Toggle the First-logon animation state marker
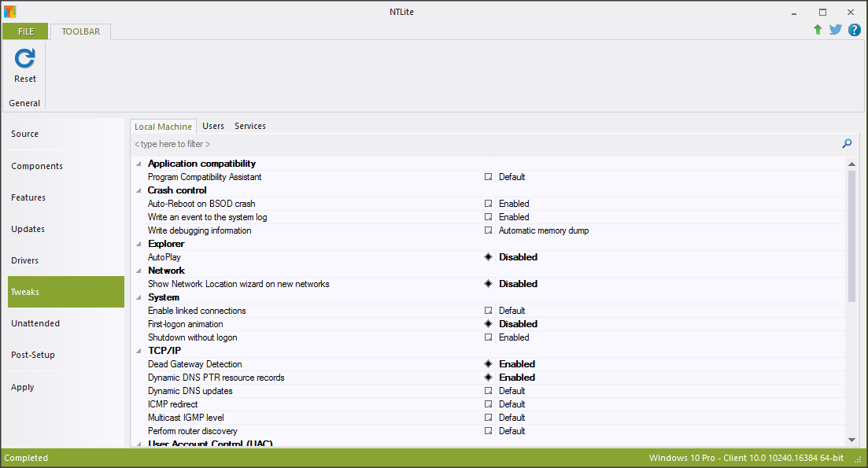The image size is (868, 468). (x=488, y=324)
